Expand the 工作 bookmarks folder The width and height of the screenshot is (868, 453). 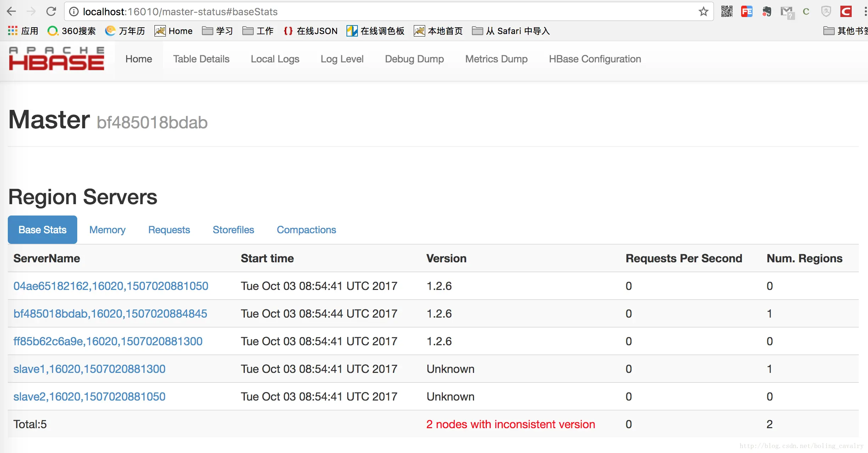click(x=258, y=31)
